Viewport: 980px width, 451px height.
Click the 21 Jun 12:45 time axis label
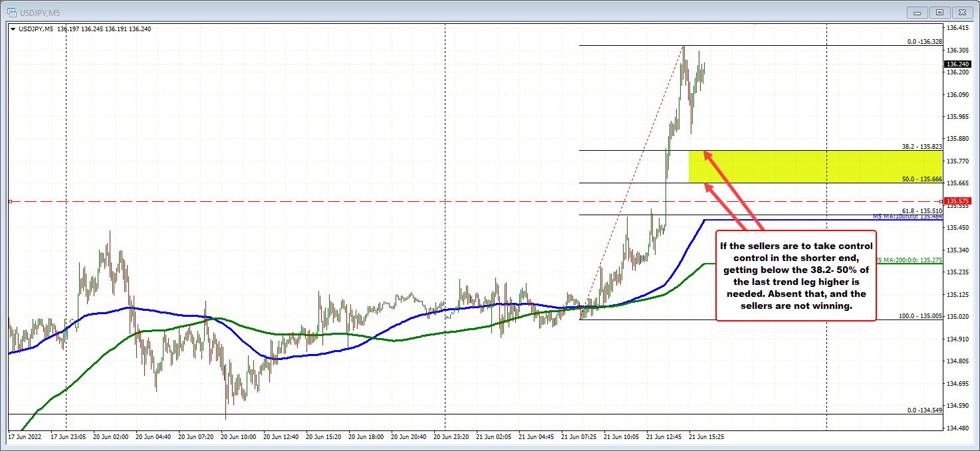665,438
